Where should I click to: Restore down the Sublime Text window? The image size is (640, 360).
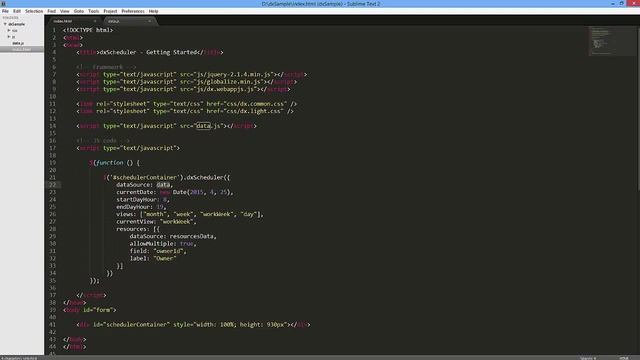tap(622, 3)
